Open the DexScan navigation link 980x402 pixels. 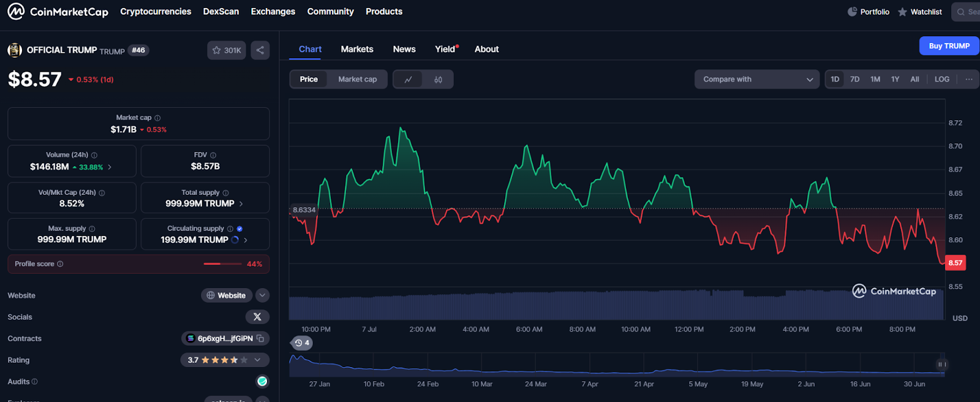click(x=221, y=12)
